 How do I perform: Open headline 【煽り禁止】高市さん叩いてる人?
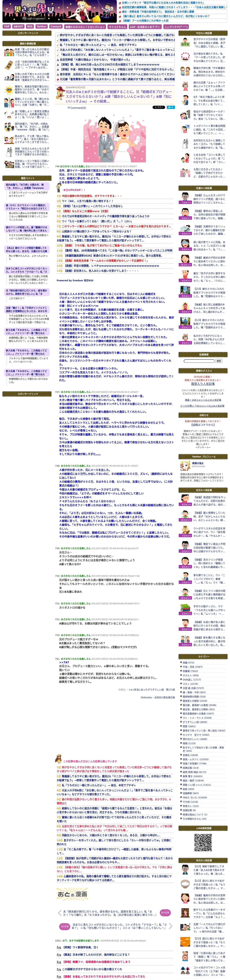click(x=166, y=16)
